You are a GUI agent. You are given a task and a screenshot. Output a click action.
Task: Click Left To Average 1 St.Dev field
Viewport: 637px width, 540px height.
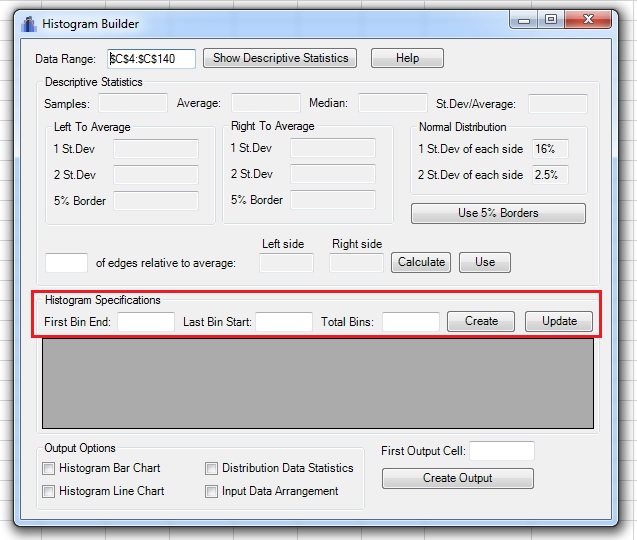[x=156, y=149]
